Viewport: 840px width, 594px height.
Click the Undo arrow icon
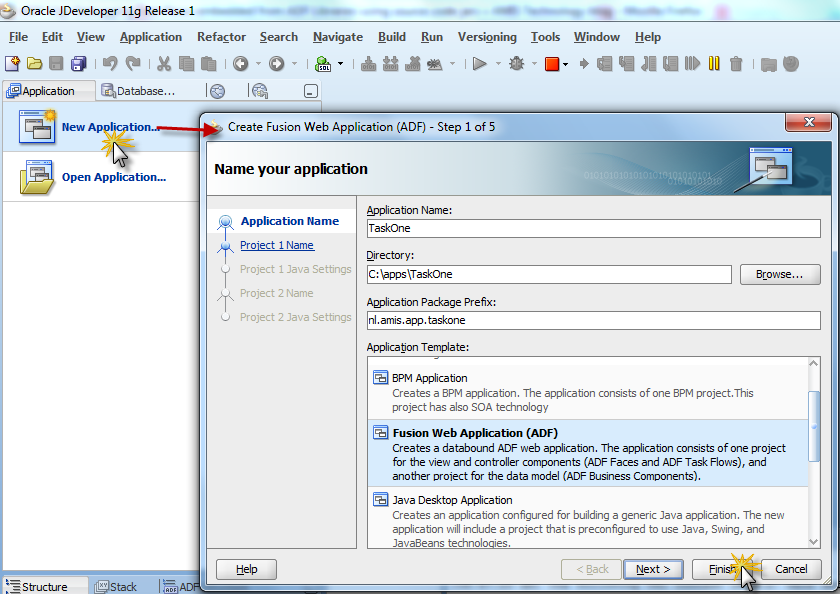coord(110,64)
